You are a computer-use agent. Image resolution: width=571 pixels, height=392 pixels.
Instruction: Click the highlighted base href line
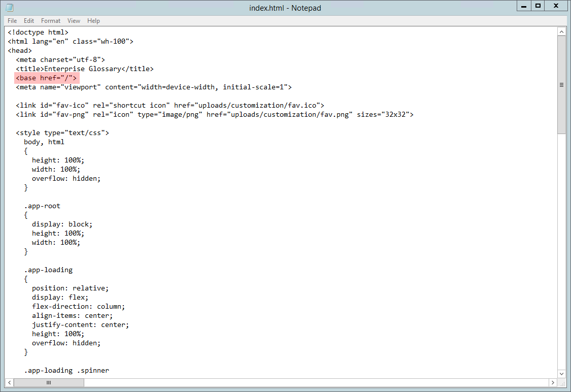[x=47, y=78]
